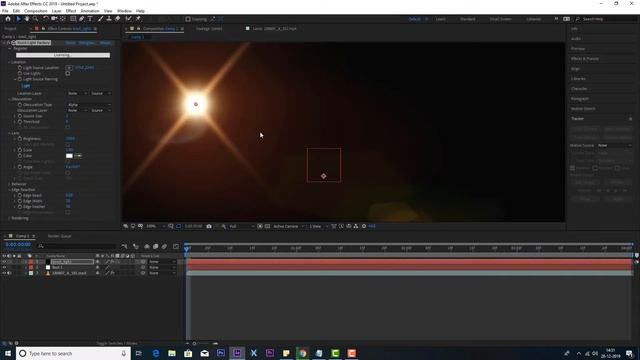Select the Pan Behind anchor point tool
Screen dimensions: 640x360
pos(63,19)
